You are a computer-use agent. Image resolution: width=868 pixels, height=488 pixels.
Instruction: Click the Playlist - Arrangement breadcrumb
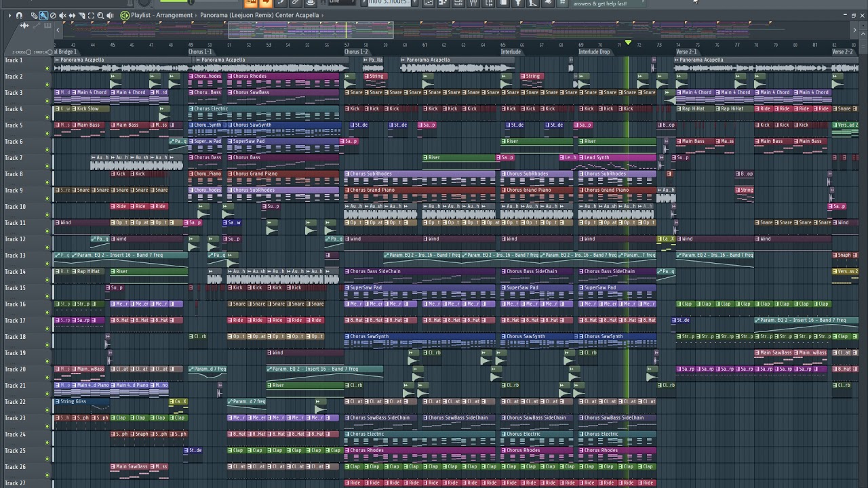pyautogui.click(x=161, y=15)
